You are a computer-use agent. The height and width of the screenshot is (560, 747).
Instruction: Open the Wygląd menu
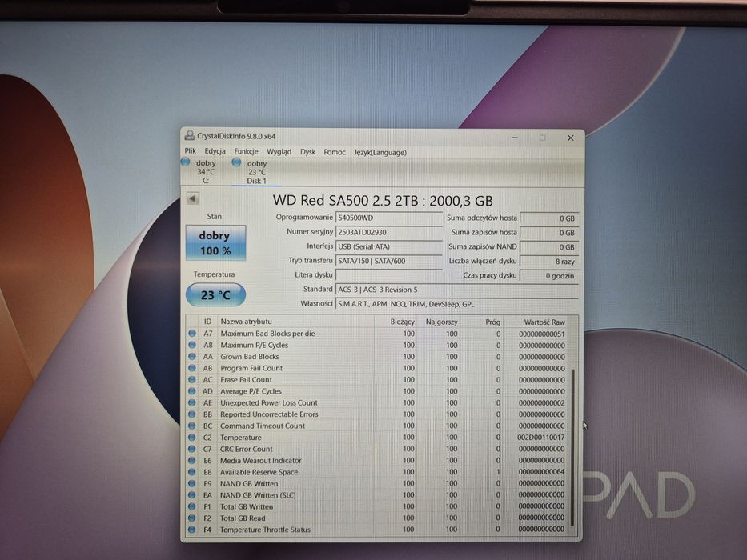click(x=279, y=152)
